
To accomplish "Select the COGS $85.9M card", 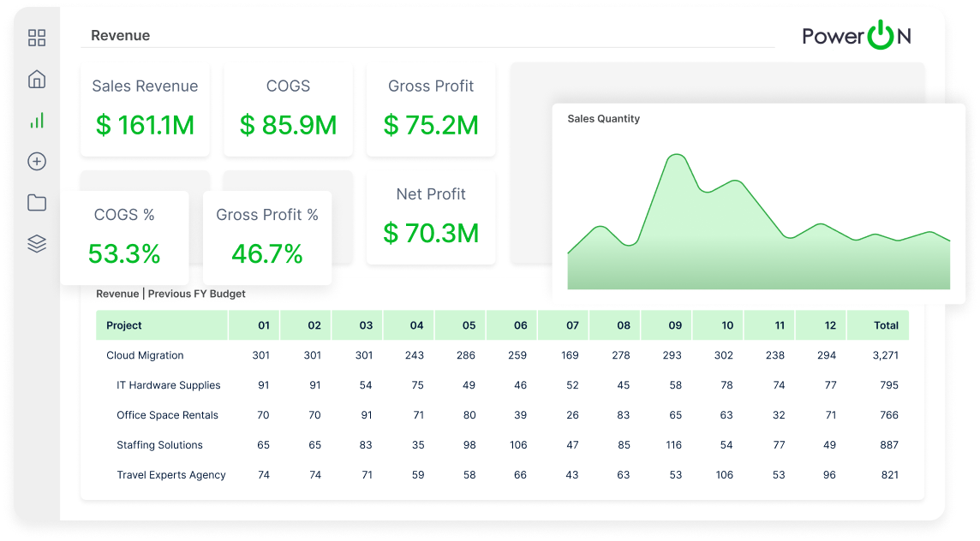I will click(288, 110).
